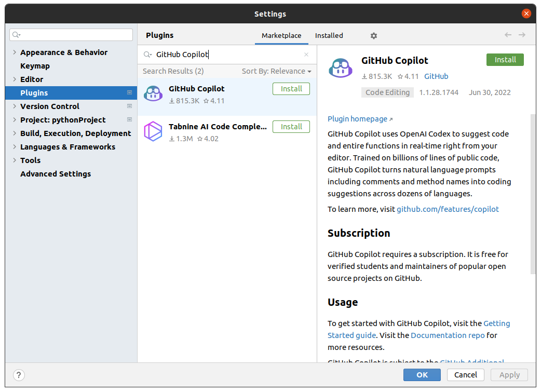Click the GitHub Copilot plugin icon in search results
The height and width of the screenshot is (392, 541).
click(153, 93)
